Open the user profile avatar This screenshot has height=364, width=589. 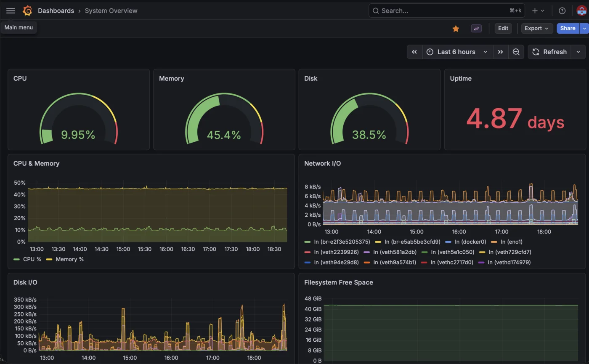pos(581,11)
